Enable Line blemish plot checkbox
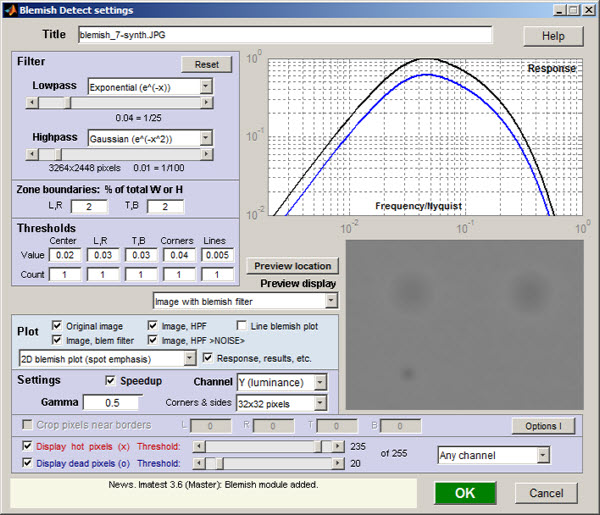 coord(241,326)
